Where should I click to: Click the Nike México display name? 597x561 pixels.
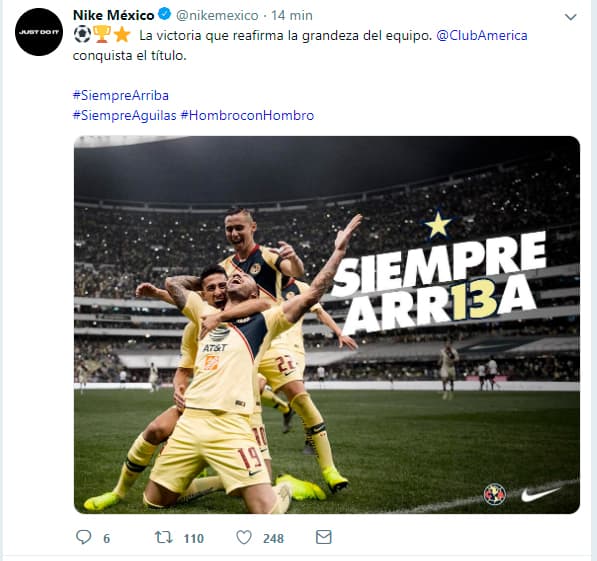[113, 15]
